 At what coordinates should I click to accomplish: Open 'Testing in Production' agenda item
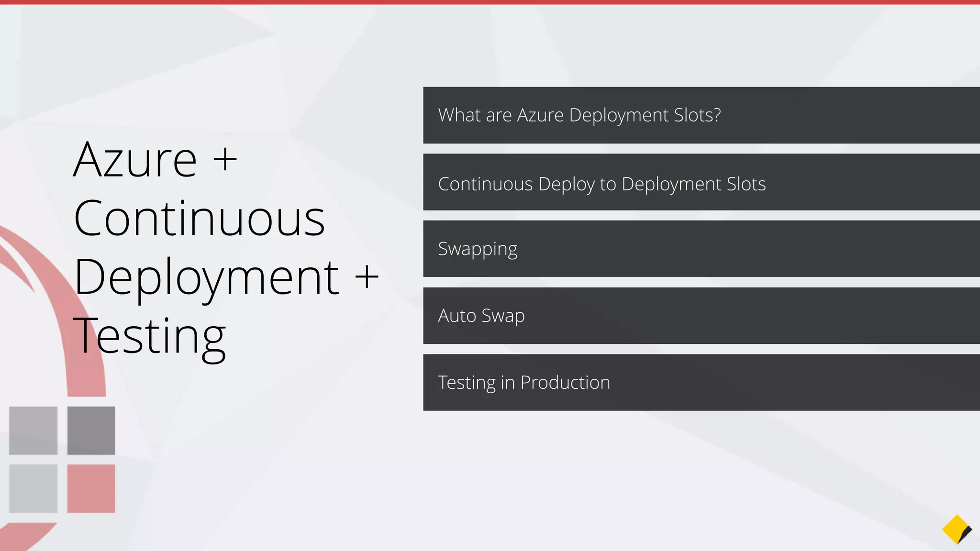[x=702, y=383]
